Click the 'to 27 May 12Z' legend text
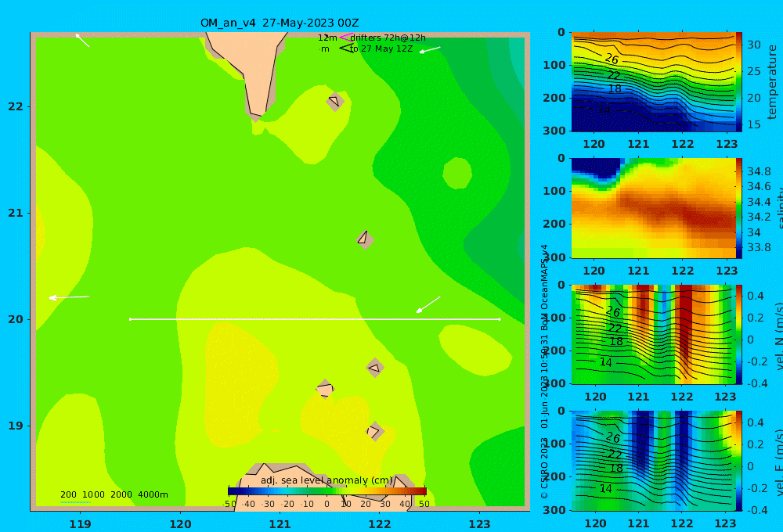 click(x=381, y=49)
